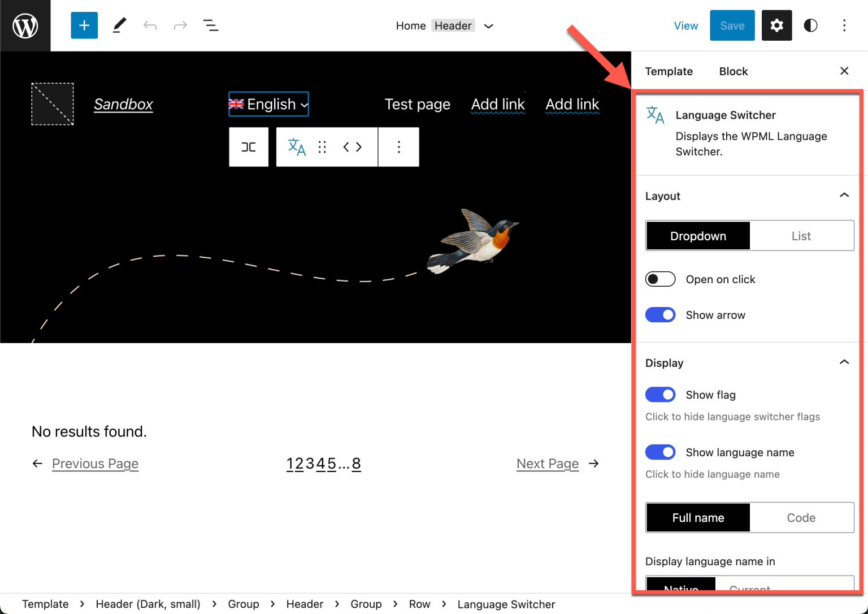
Task: Click the Styles half-moon icon
Action: [810, 25]
